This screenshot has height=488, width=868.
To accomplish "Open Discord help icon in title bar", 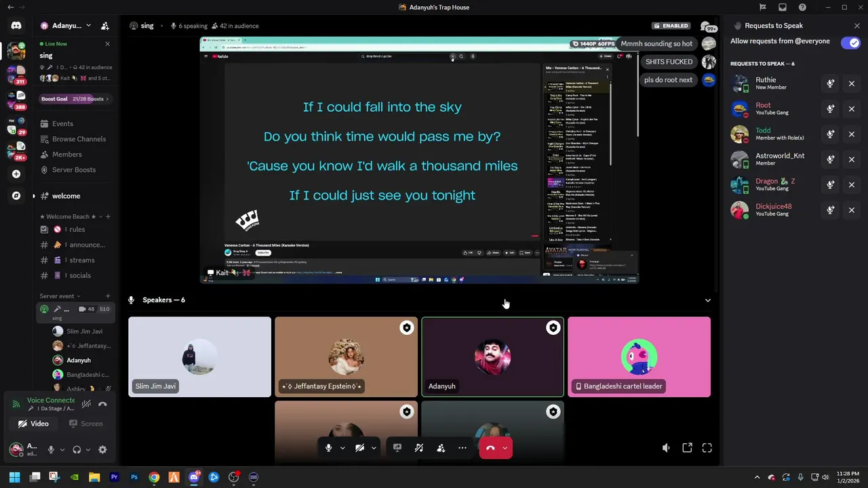I will point(803,7).
